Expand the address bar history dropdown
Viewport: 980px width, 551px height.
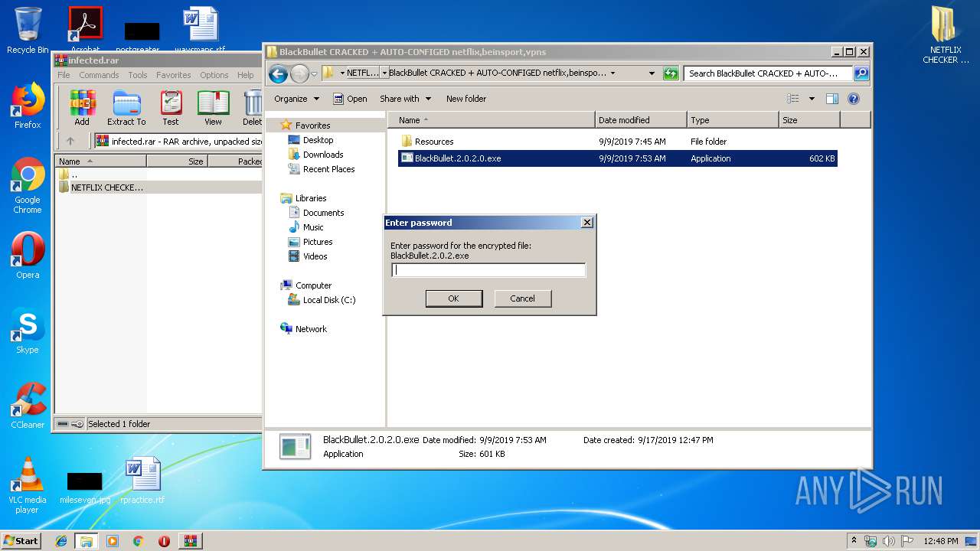click(652, 73)
